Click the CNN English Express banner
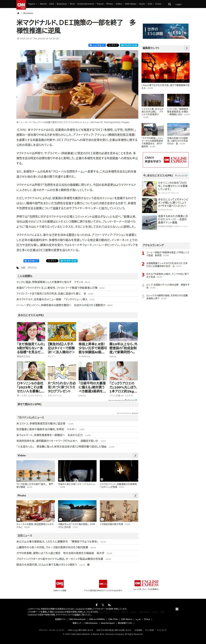The image size is (206, 644). coord(166,160)
